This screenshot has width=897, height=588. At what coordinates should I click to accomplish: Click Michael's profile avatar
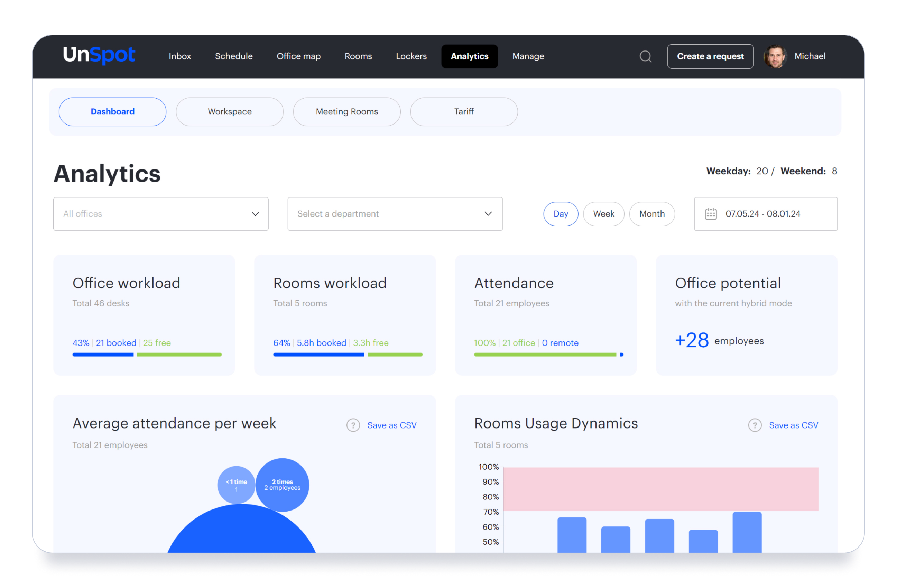775,56
